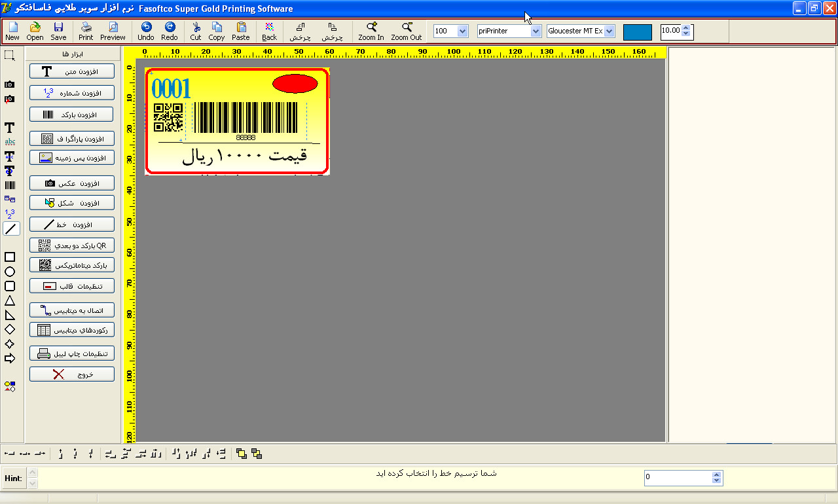
Task: Select the isosceles triangle shape tool
Action: click(10, 300)
